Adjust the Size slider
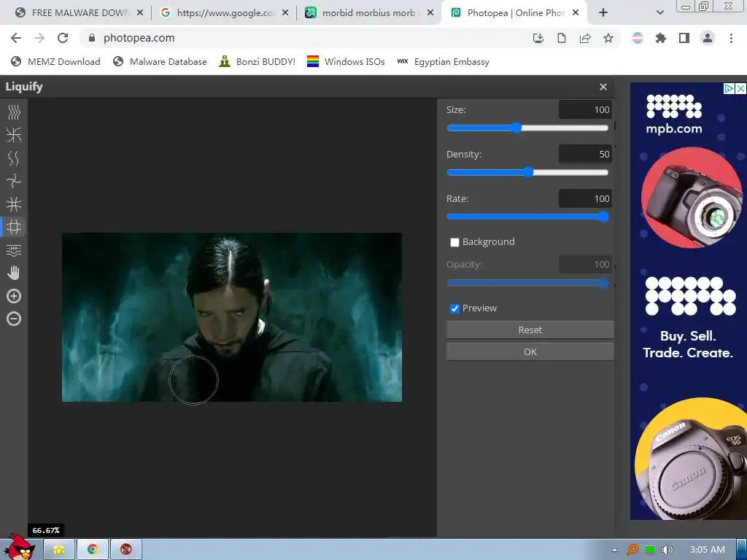The image size is (747, 560). click(x=527, y=128)
